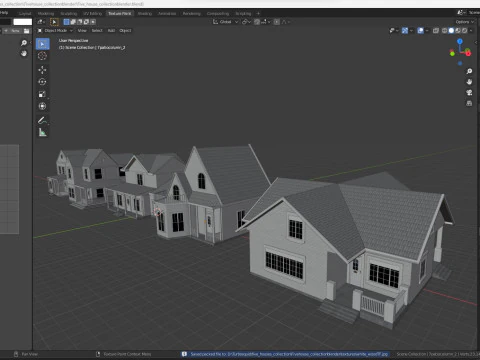Switch orthographic/perspective grid icon

(469, 103)
